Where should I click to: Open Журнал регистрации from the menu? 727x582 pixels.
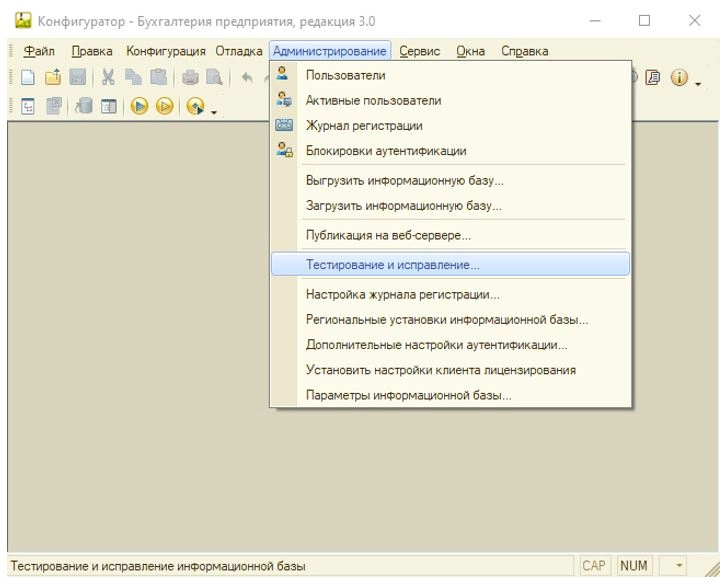click(450, 125)
